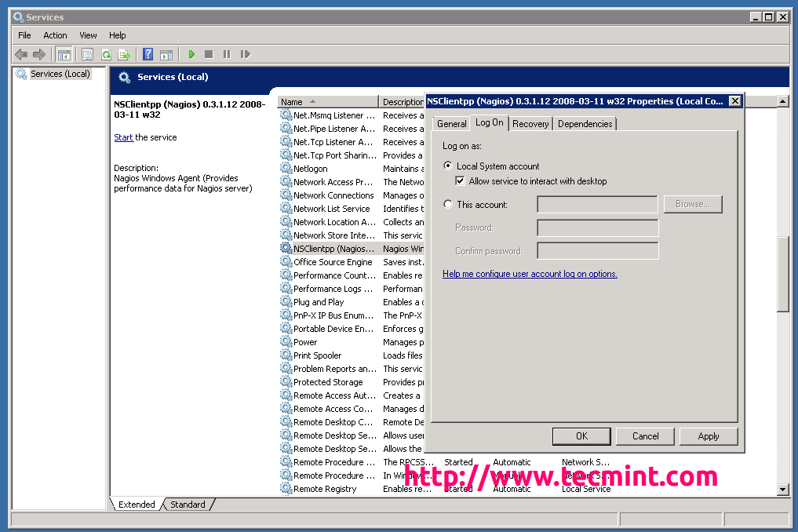Image resolution: width=798 pixels, height=532 pixels.
Task: Click the Properties toolbar icon
Action: click(x=87, y=54)
